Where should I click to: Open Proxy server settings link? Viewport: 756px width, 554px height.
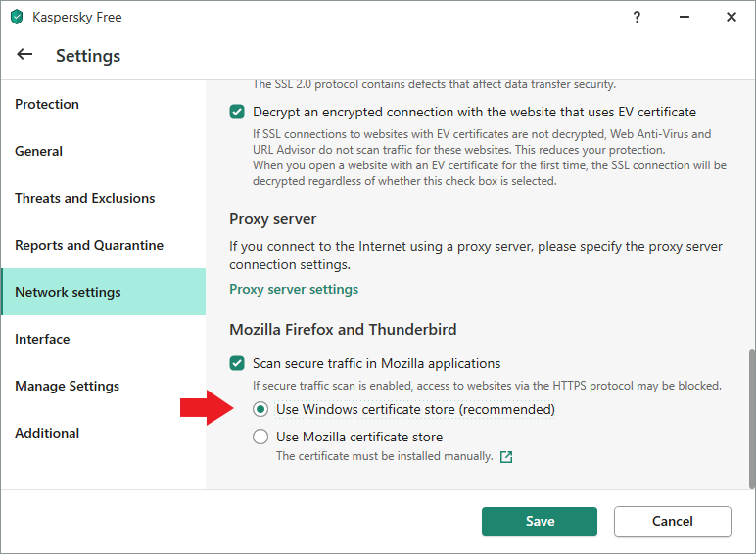point(294,289)
